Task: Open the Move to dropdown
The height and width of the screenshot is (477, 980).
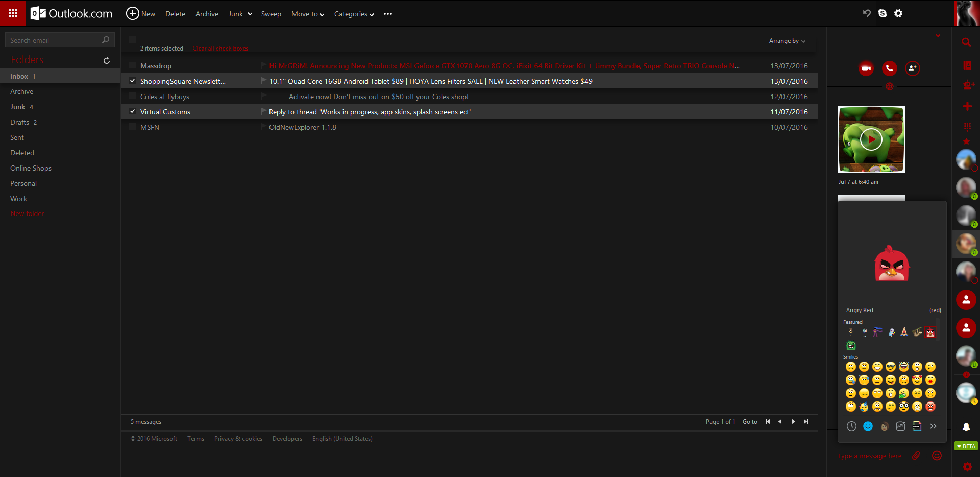Action: 308,14
